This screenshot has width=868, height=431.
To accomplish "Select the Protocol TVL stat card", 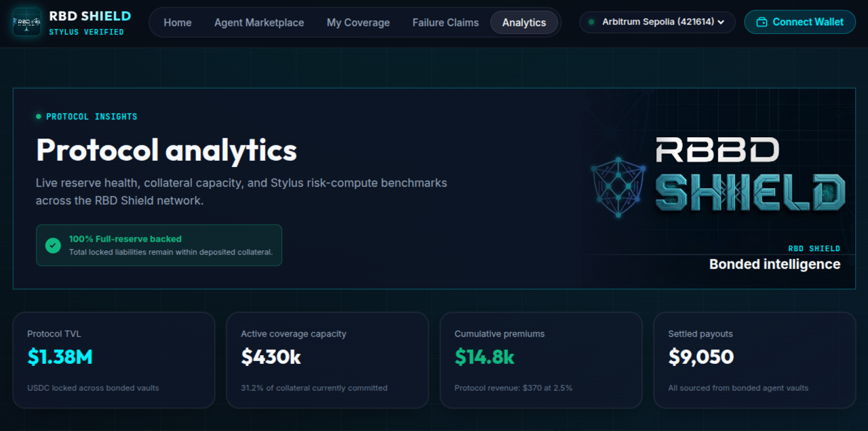I will pyautogui.click(x=114, y=360).
